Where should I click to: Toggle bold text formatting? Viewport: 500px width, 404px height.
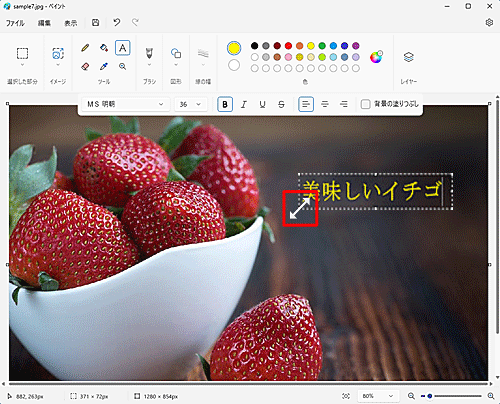point(225,104)
